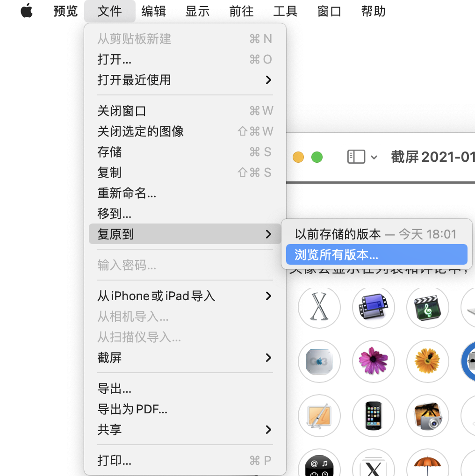Open the 编辑 menu in menu bar
This screenshot has width=475, height=476.
point(153,11)
